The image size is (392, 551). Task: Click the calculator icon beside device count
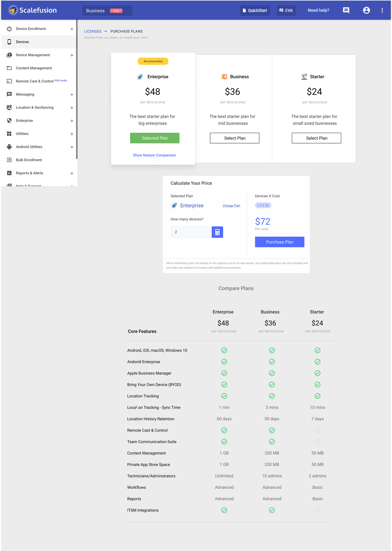pos(217,232)
